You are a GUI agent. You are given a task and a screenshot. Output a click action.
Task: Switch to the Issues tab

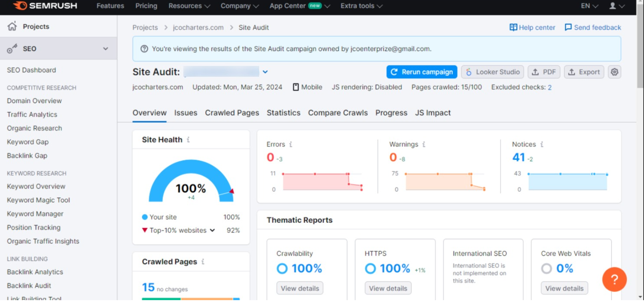pyautogui.click(x=185, y=113)
